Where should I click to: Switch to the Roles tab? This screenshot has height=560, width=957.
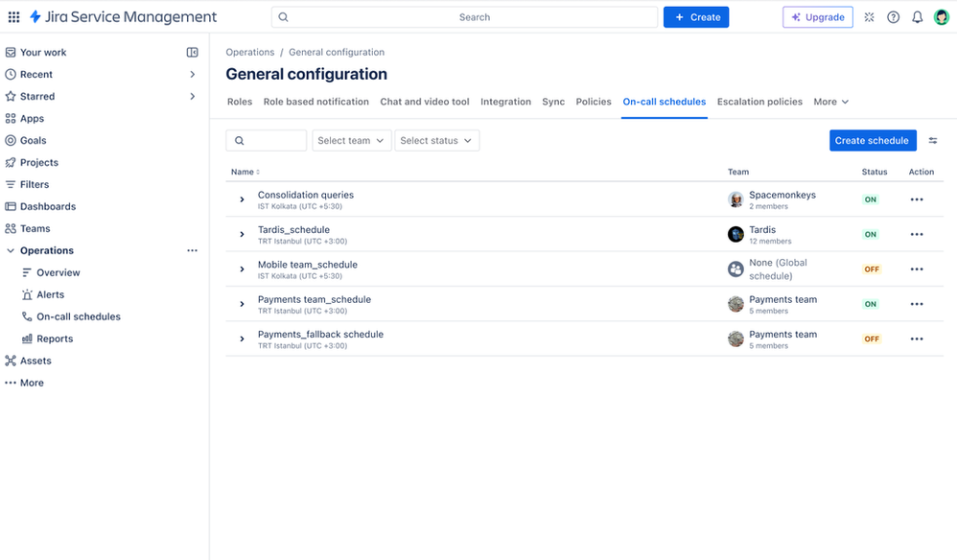(x=240, y=102)
